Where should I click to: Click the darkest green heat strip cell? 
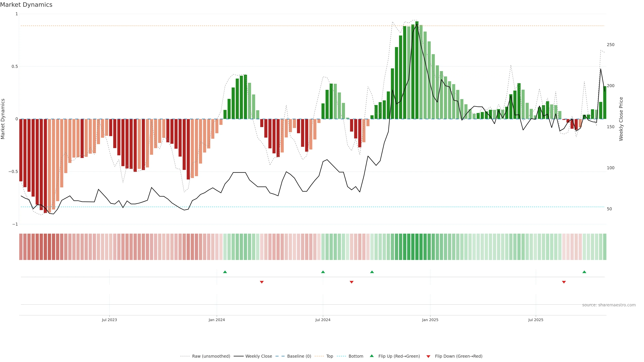pyautogui.click(x=417, y=247)
